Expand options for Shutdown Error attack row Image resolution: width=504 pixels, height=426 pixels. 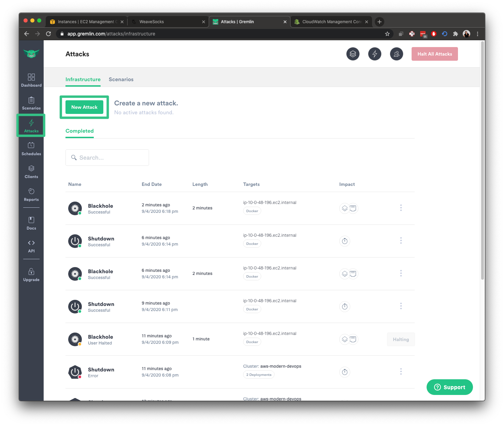[401, 371]
